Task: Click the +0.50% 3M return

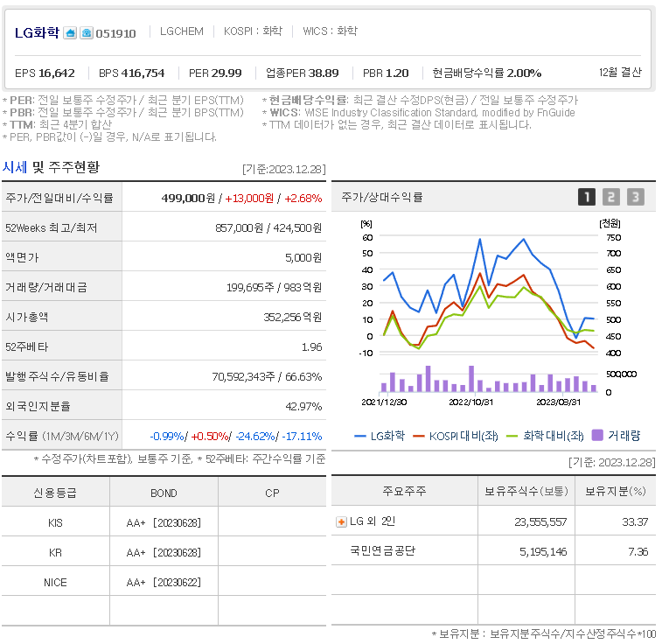Action: [210, 437]
